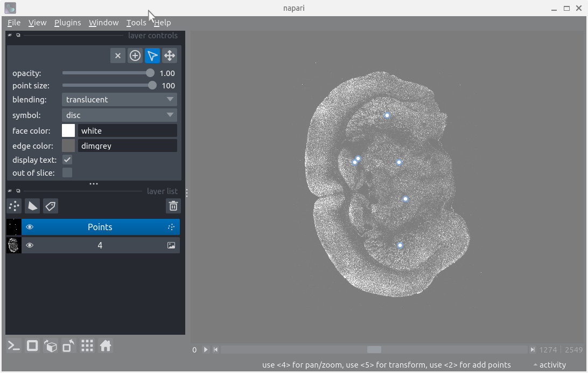Viewport: 588px width, 373px height.
Task: Click the delete selected points button
Action: (118, 56)
